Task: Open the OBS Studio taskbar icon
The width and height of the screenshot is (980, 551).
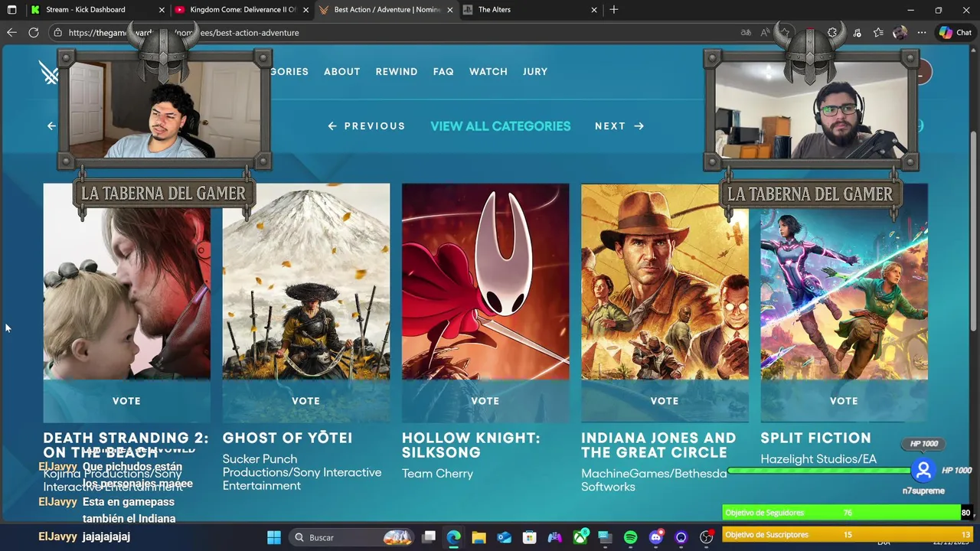Action: point(707,537)
